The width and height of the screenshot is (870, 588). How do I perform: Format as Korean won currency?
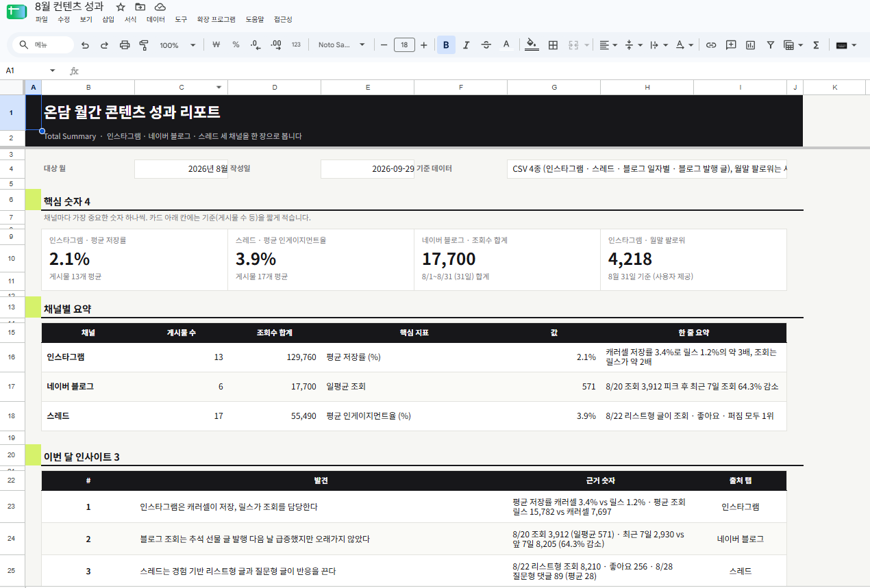tap(216, 45)
